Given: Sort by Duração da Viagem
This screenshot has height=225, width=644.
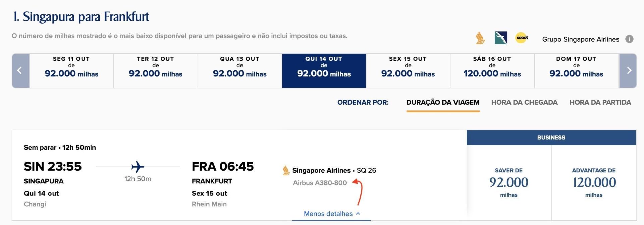Looking at the screenshot, I should click(443, 102).
